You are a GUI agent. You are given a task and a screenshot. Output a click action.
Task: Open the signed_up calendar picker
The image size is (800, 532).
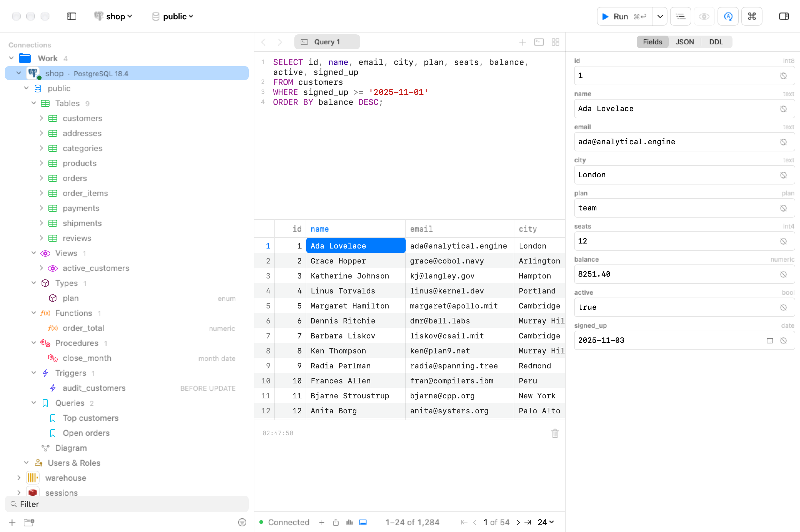click(x=769, y=340)
